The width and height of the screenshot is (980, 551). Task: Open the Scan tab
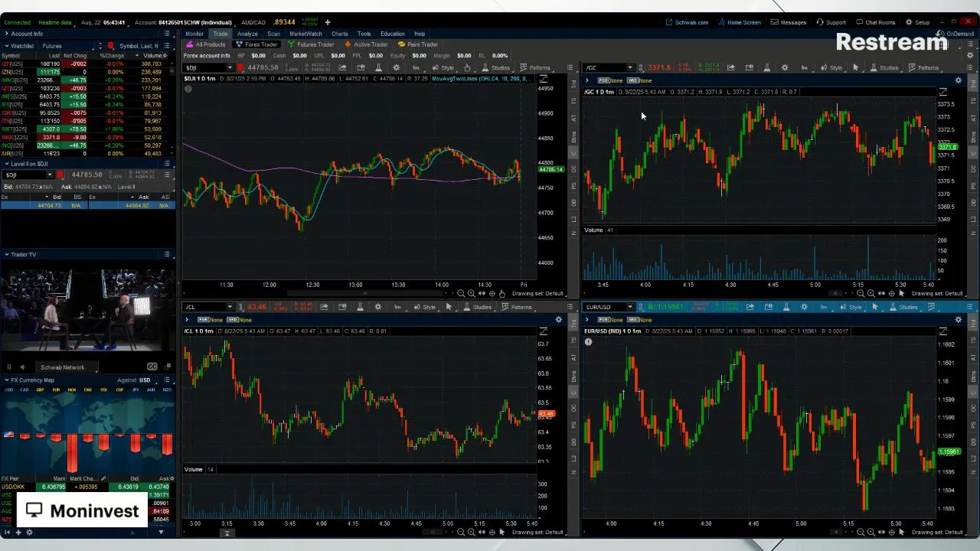click(x=273, y=34)
